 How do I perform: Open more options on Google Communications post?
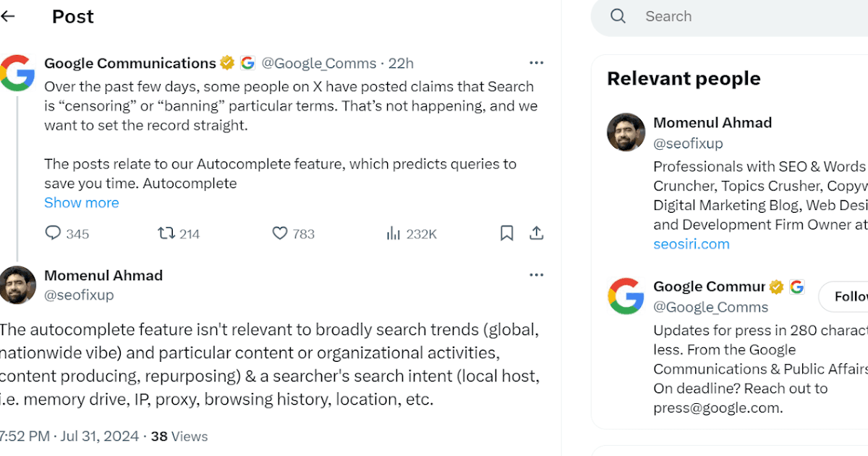coord(536,63)
